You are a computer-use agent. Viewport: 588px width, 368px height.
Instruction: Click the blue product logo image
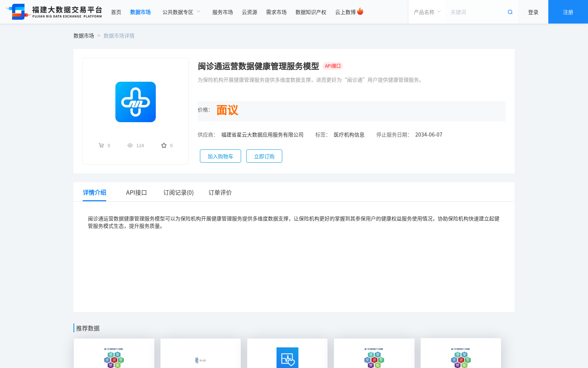[x=136, y=102]
